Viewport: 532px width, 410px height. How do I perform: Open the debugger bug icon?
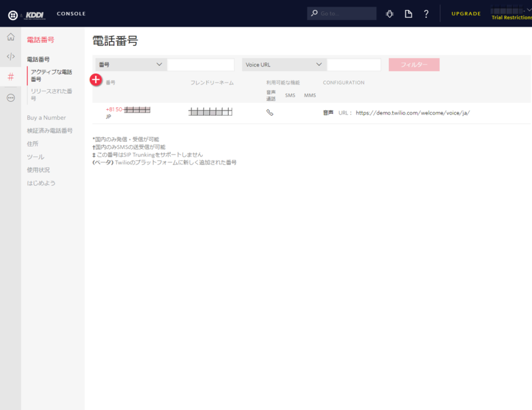point(390,14)
